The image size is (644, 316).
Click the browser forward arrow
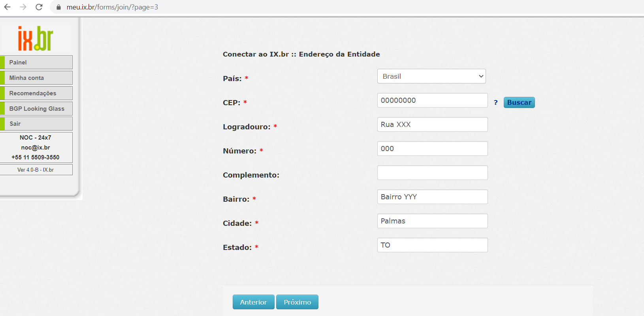point(23,7)
